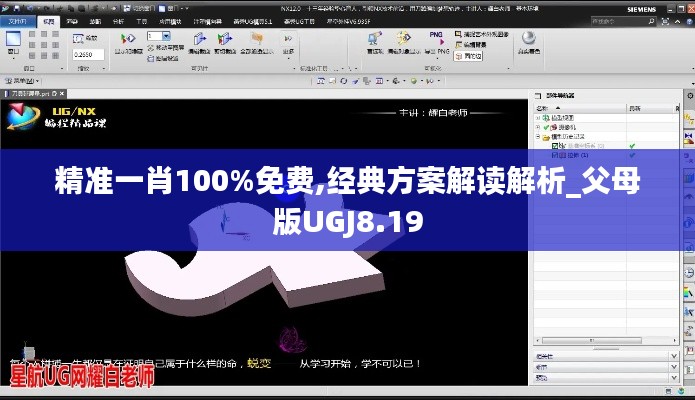
Task: Click the second column header in navigator
Action: click(x=650, y=108)
